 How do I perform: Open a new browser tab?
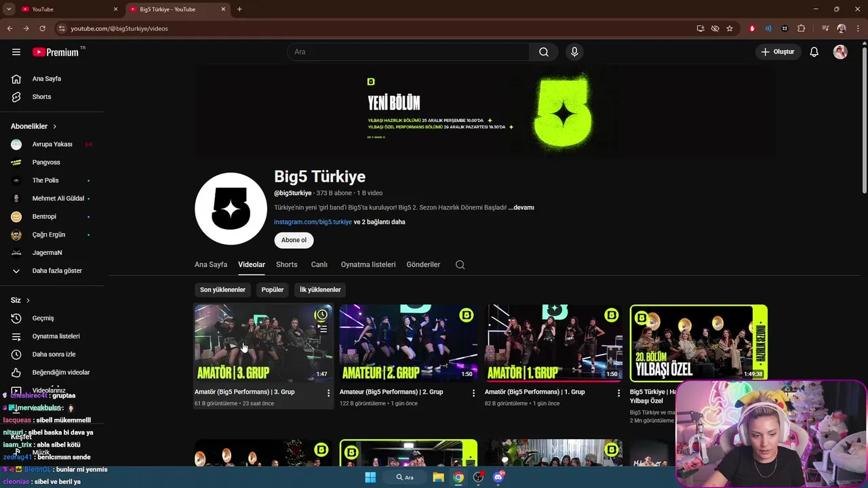239,9
